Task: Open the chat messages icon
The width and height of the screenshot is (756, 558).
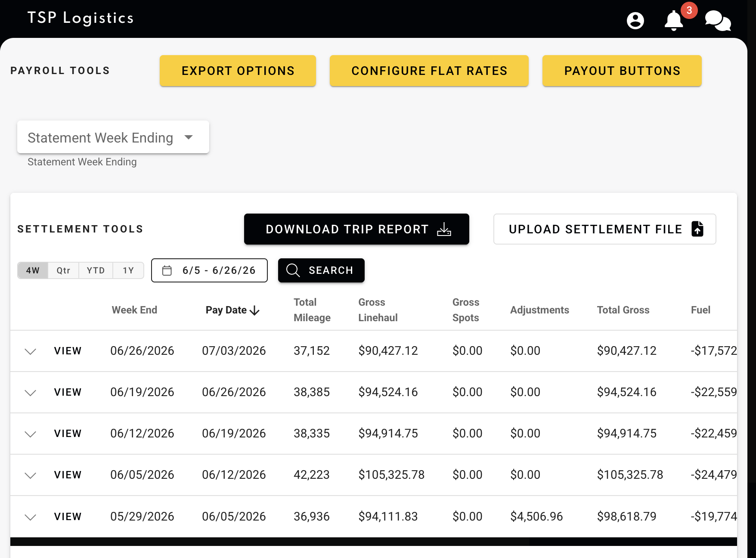Action: tap(718, 21)
